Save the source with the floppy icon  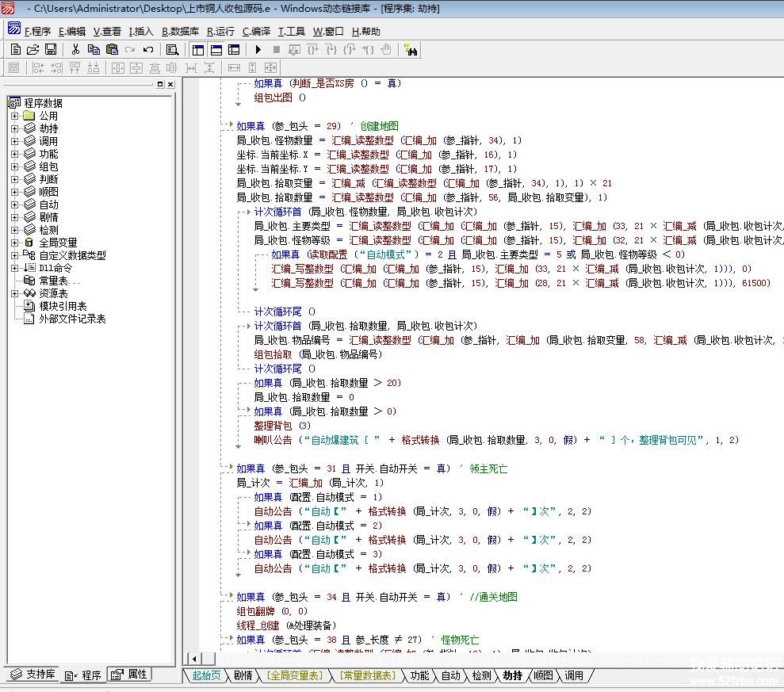[x=51, y=50]
